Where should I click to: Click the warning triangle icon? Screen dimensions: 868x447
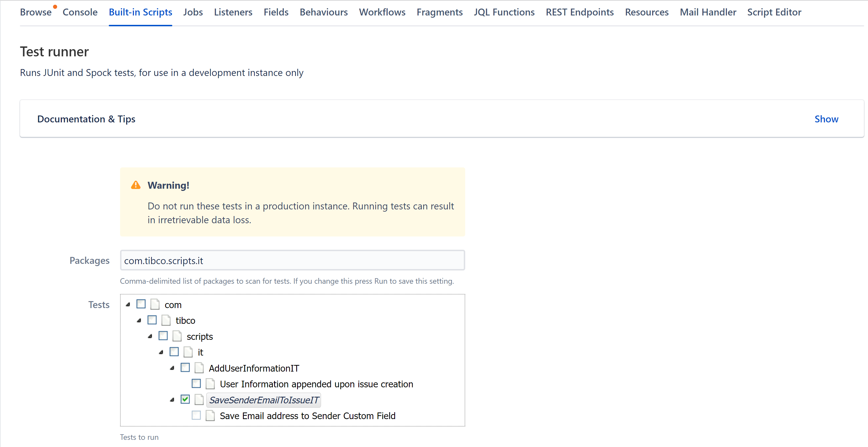pos(136,185)
